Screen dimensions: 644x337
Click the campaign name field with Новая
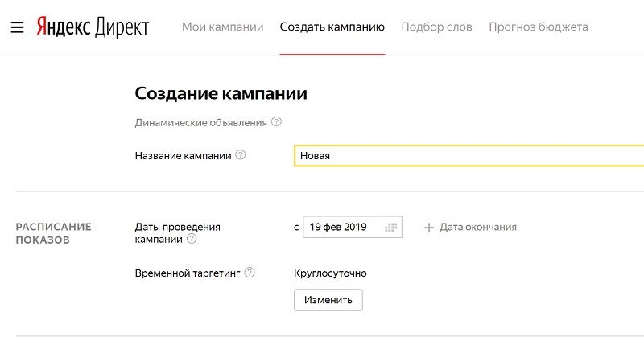click(467, 155)
